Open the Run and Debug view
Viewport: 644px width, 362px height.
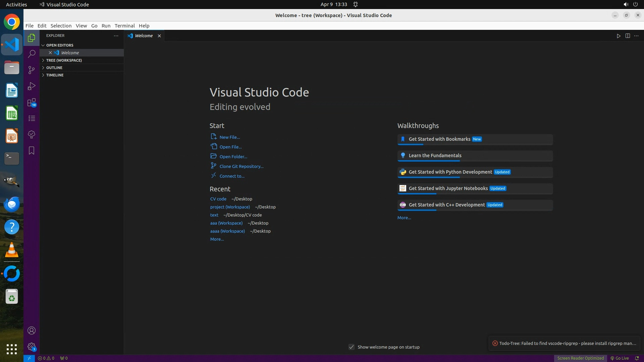tap(32, 86)
